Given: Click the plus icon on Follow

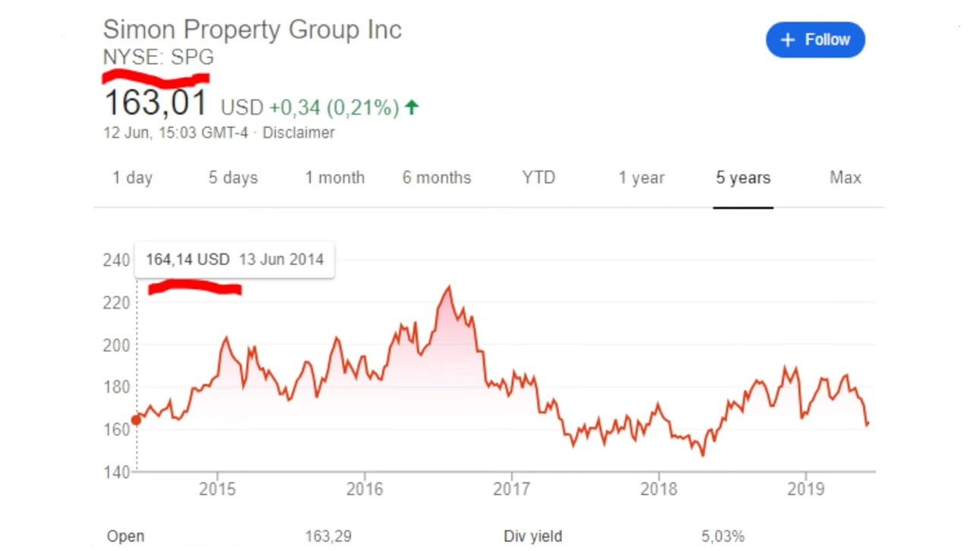Looking at the screenshot, I should pyautogui.click(x=788, y=40).
